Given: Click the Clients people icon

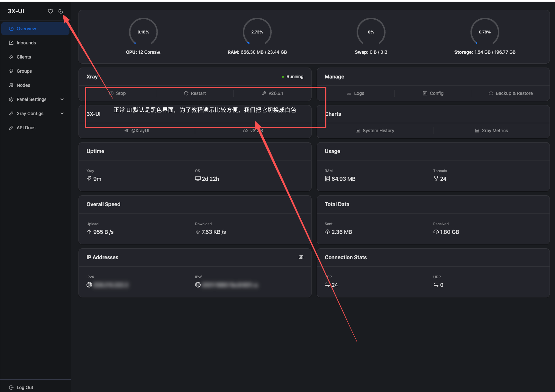Looking at the screenshot, I should [x=11, y=57].
